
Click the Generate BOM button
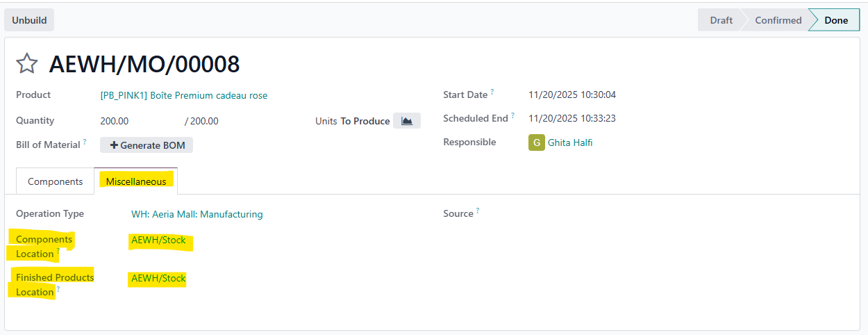(x=147, y=145)
